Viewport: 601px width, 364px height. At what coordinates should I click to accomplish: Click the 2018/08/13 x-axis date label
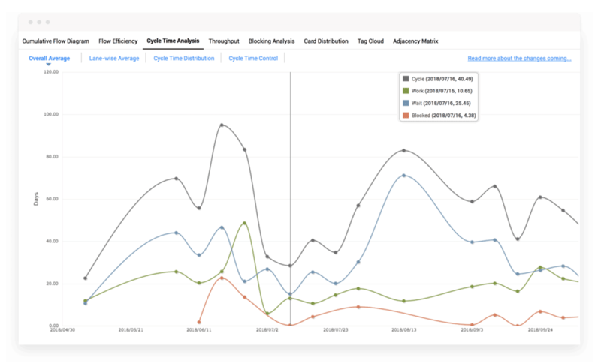403,330
